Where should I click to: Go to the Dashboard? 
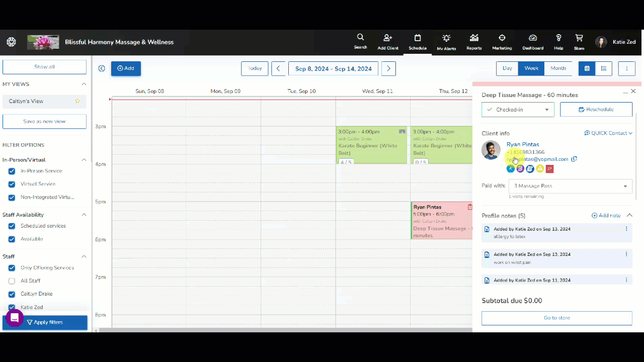(533, 41)
